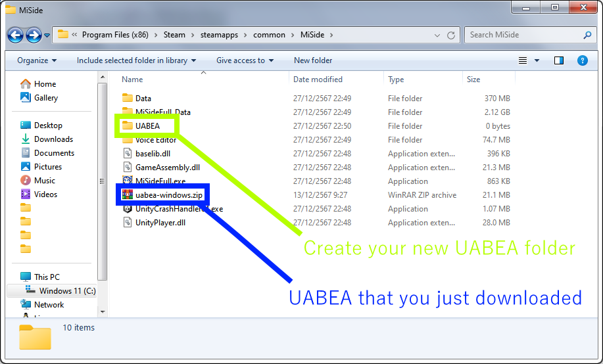Go back with the Back arrow button
603x364 pixels.
(15, 35)
